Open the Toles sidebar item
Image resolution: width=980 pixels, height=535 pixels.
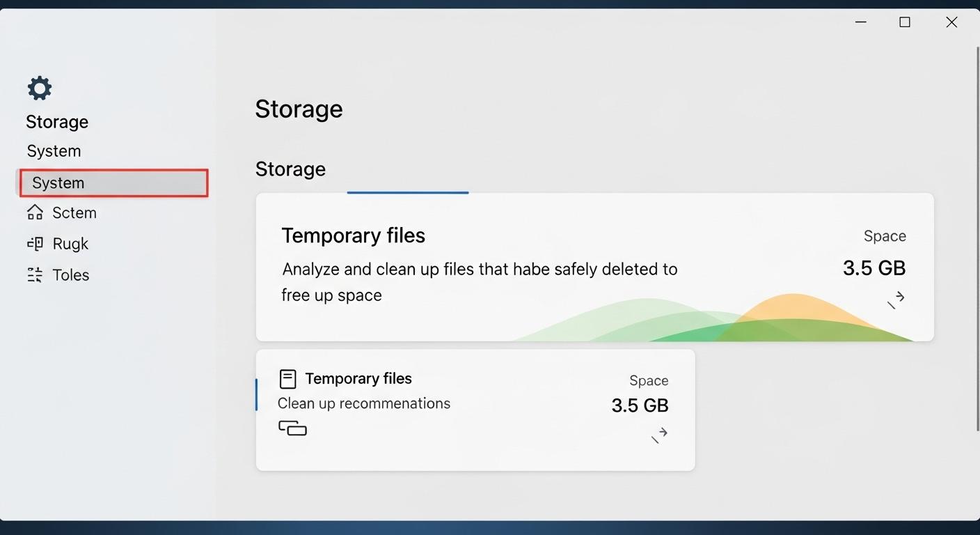click(x=71, y=275)
